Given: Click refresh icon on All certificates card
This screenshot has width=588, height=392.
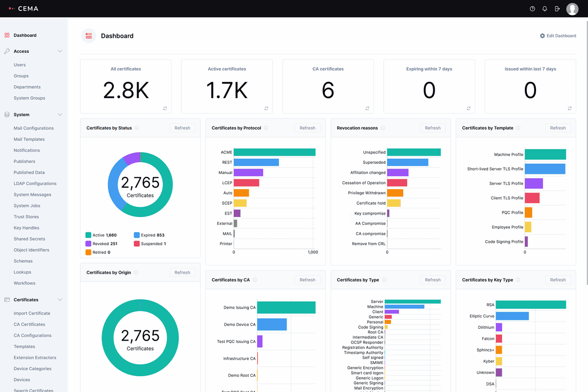Looking at the screenshot, I should tap(165, 108).
